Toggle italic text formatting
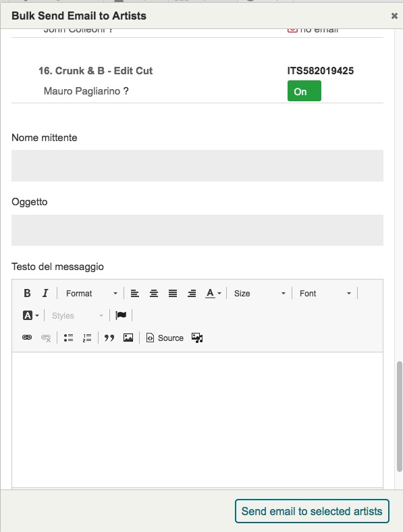Viewport: 403px width, 532px height. tap(45, 293)
